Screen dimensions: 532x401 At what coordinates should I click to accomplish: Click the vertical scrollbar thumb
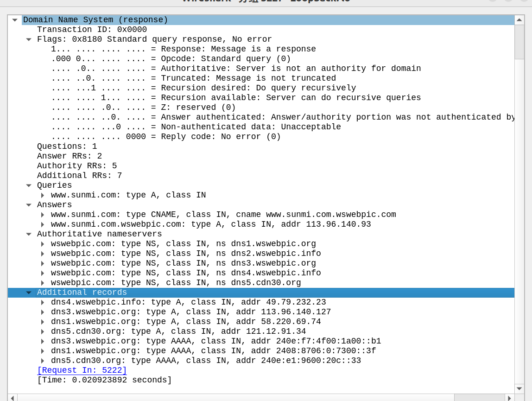(519, 42)
